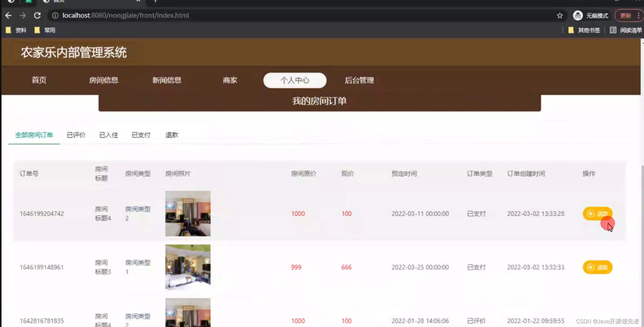644x327 pixels.
Task: Open the 常用 bookmarks folder
Action: [45, 30]
